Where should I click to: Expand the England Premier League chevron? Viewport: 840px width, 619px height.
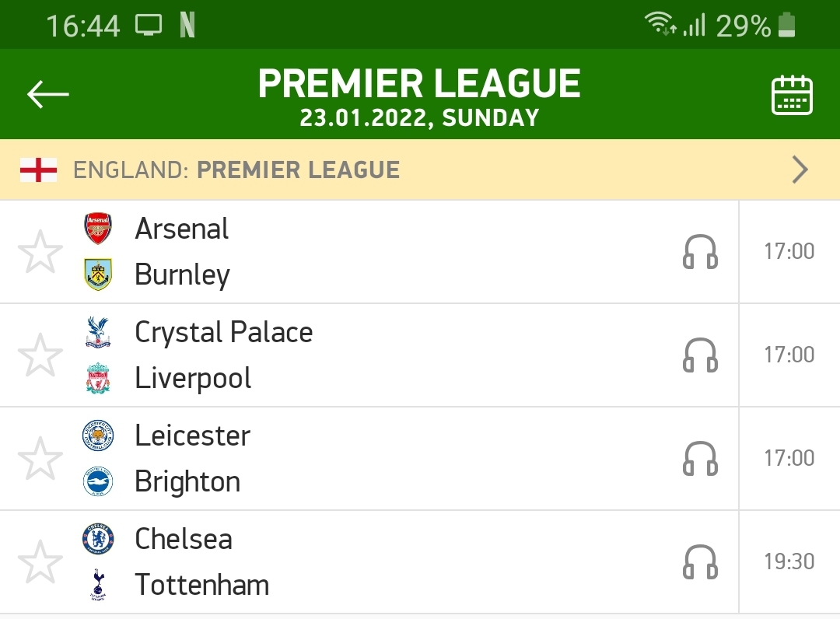tap(800, 170)
